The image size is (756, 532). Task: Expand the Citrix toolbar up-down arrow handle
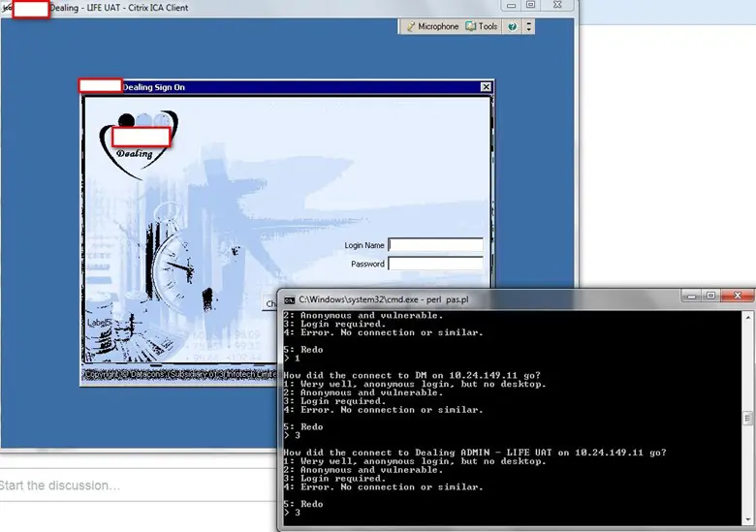click(x=528, y=27)
